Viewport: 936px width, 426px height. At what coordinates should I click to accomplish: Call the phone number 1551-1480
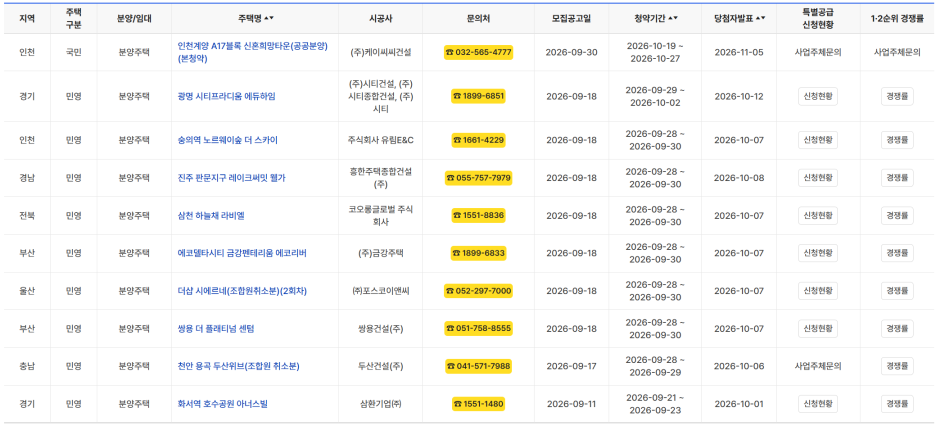pos(478,404)
